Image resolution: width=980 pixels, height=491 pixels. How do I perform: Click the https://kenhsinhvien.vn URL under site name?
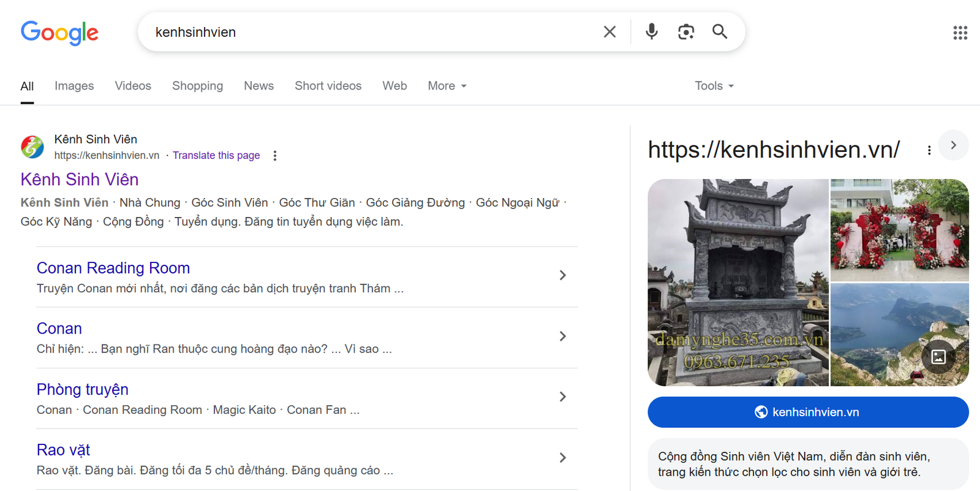pyautogui.click(x=107, y=156)
